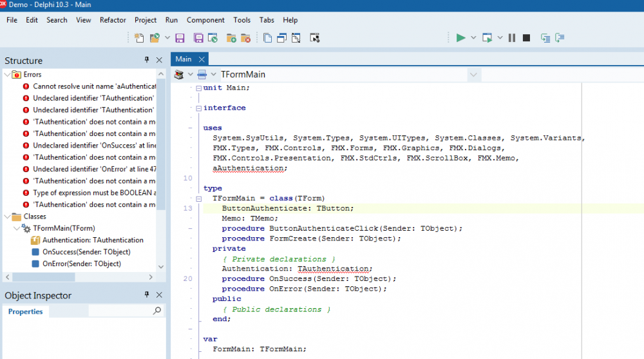Pin the Object Inspector panel

click(x=147, y=295)
